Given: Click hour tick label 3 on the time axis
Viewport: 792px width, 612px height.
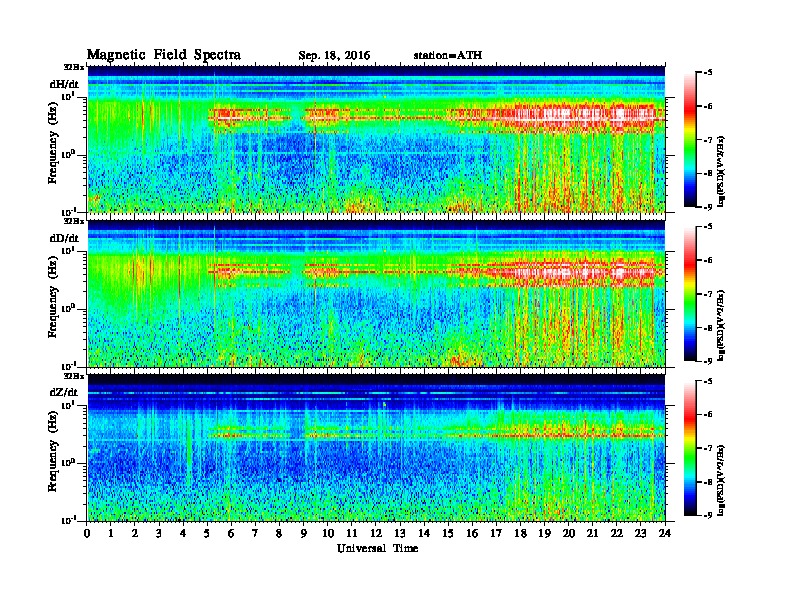Looking at the screenshot, I should click(159, 533).
